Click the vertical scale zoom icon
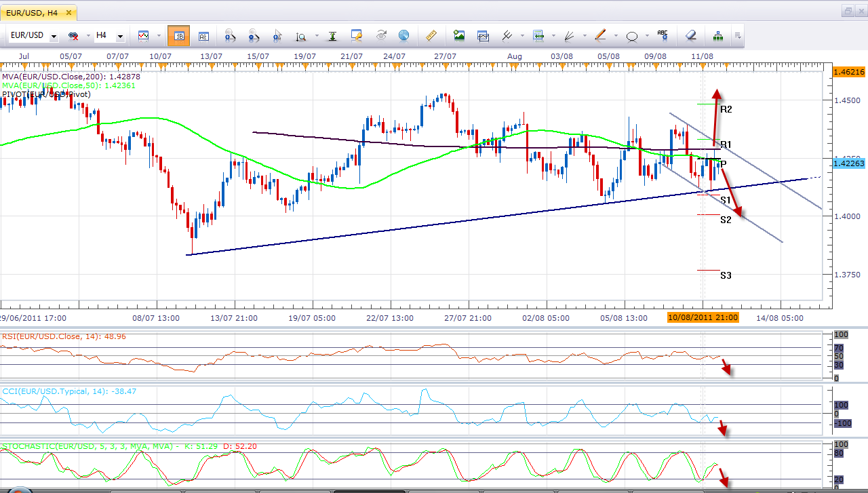Screen dimensions: 868x493 [x=300, y=35]
